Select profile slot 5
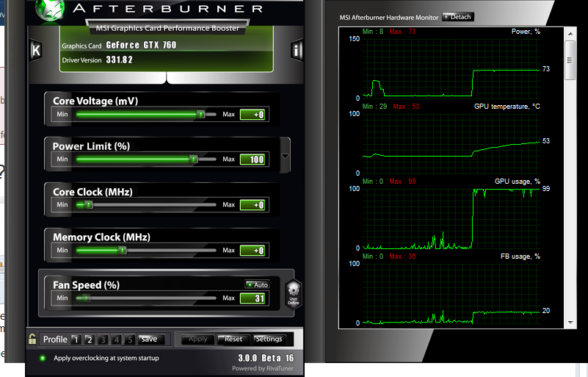The width and height of the screenshot is (588, 377). pos(130,340)
